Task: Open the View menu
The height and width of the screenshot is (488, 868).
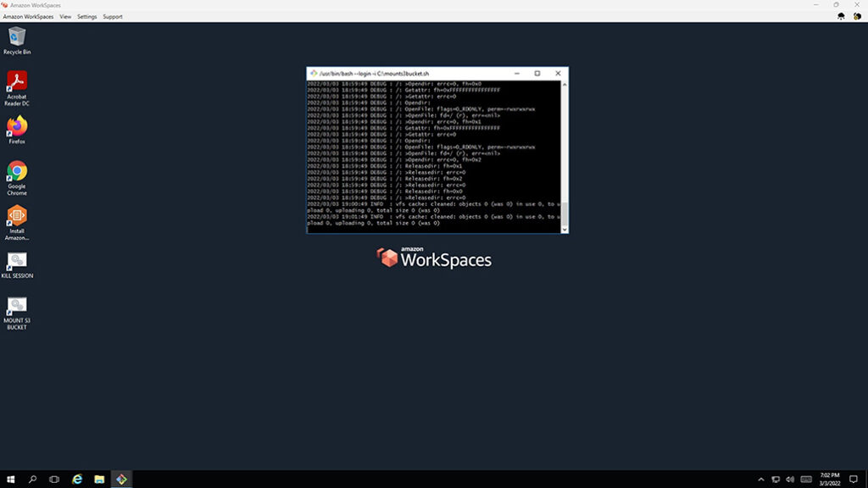Action: [64, 17]
